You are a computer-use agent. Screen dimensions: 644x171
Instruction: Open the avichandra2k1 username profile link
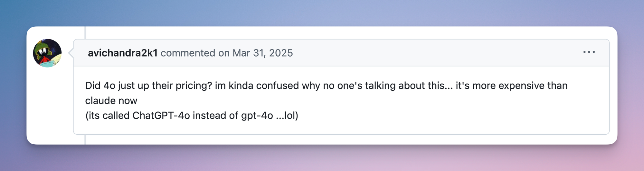(123, 53)
